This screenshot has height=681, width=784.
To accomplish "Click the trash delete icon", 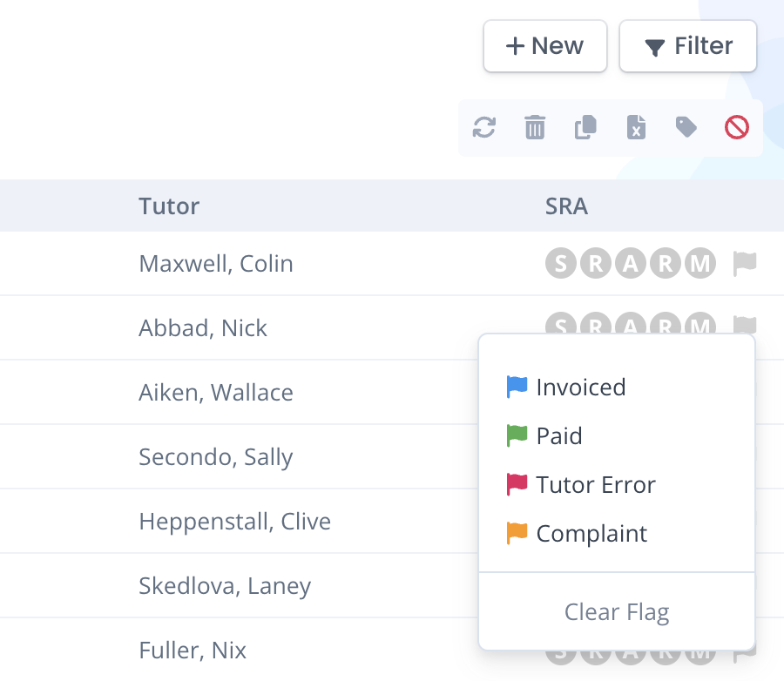I will tap(535, 127).
